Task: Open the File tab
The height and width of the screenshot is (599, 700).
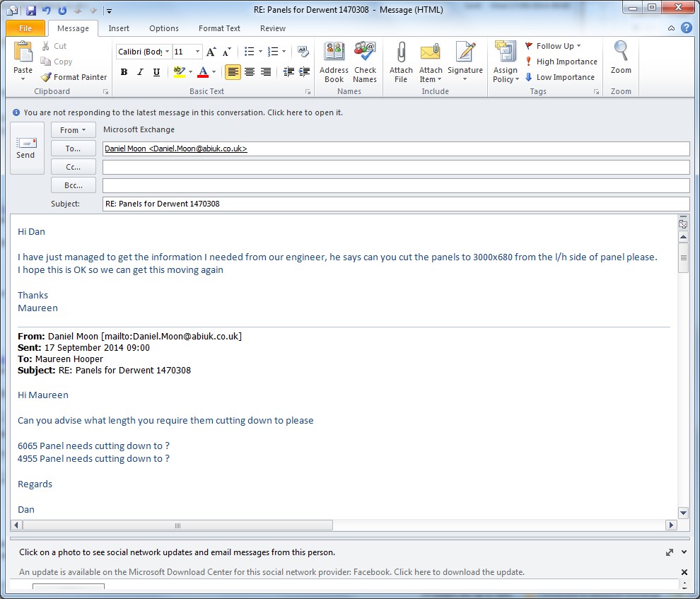Action: click(x=25, y=28)
